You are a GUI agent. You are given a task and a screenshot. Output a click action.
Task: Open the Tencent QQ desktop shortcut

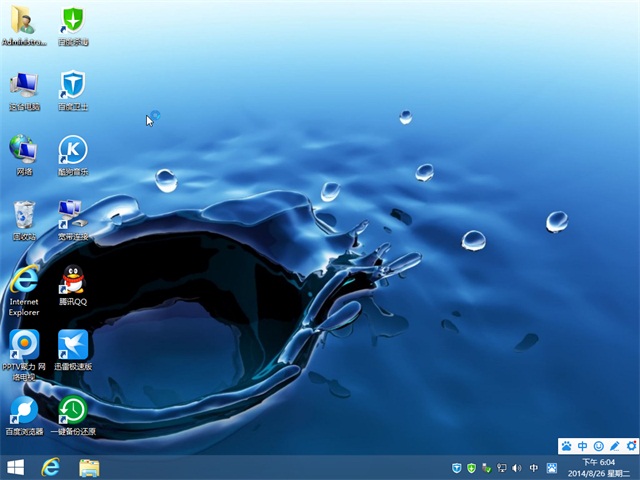pyautogui.click(x=72, y=282)
